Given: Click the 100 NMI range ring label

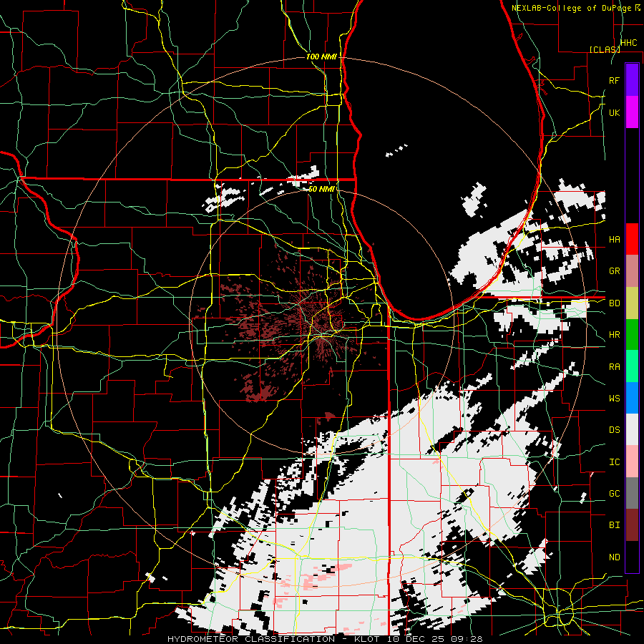Looking at the screenshot, I should 321,57.
